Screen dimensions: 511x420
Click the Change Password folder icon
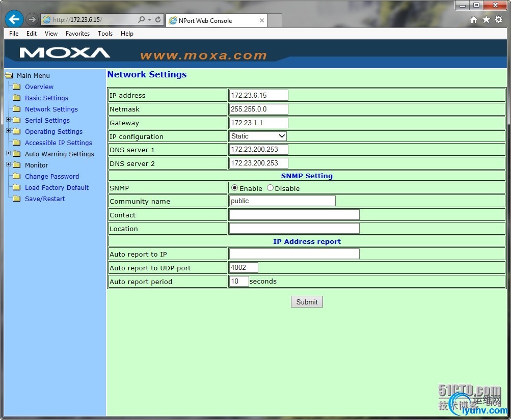point(17,176)
